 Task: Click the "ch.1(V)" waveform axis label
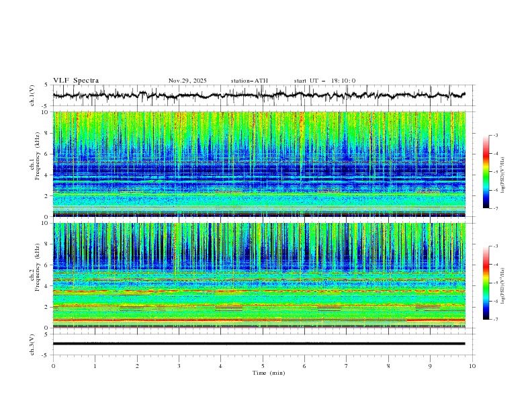pos(32,95)
